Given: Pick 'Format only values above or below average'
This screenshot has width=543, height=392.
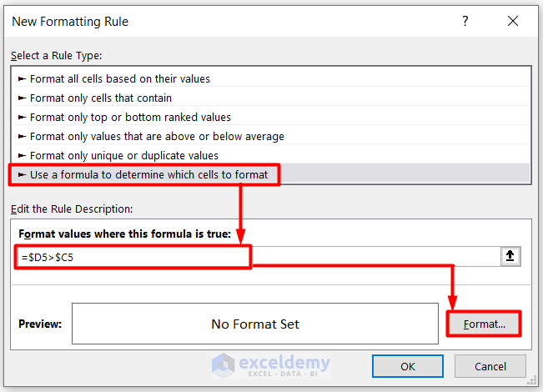Looking at the screenshot, I should point(157,136).
